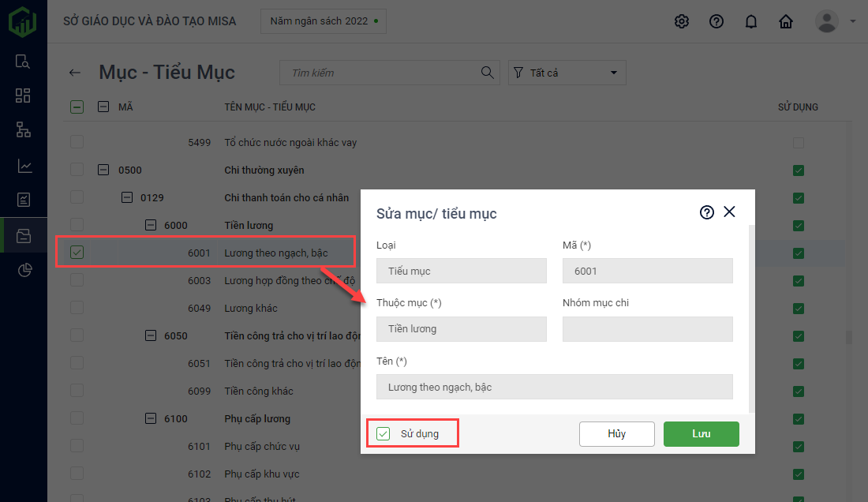Image resolution: width=868 pixels, height=502 pixels.
Task: Open the notifications bell
Action: click(751, 21)
